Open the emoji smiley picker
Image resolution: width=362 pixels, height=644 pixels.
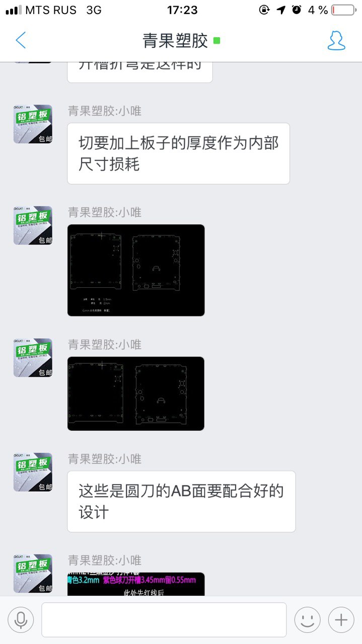pyautogui.click(x=307, y=620)
